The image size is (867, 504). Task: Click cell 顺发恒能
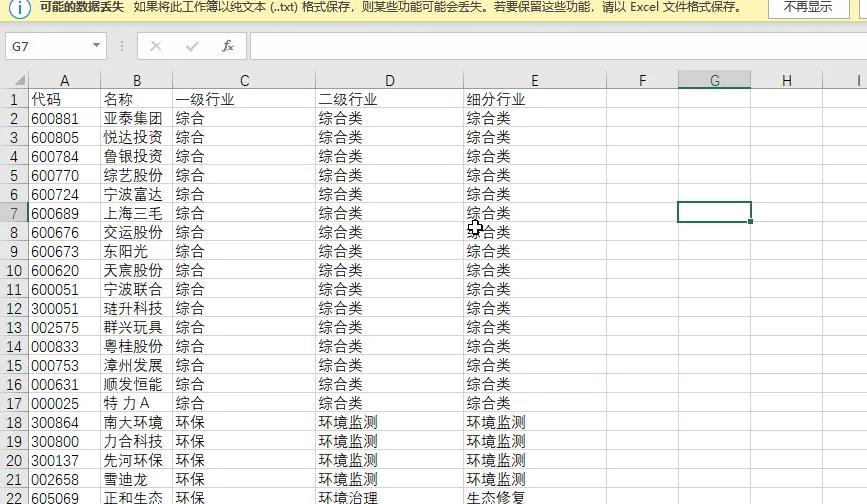click(x=137, y=384)
